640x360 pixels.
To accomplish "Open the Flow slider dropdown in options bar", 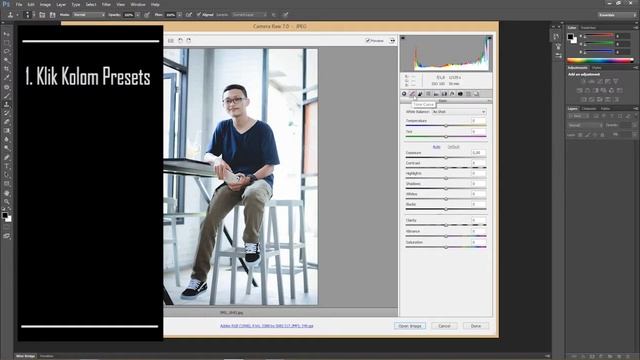I will coord(179,15).
